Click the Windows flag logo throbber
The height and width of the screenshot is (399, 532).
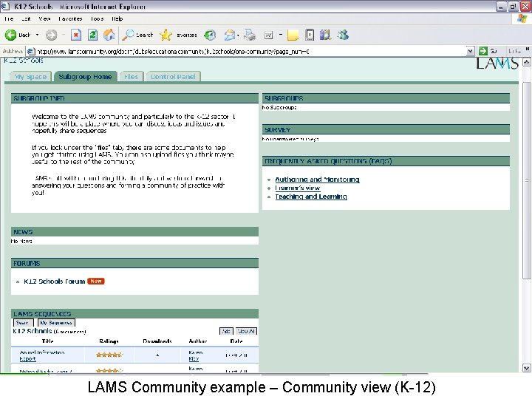[x=522, y=18]
